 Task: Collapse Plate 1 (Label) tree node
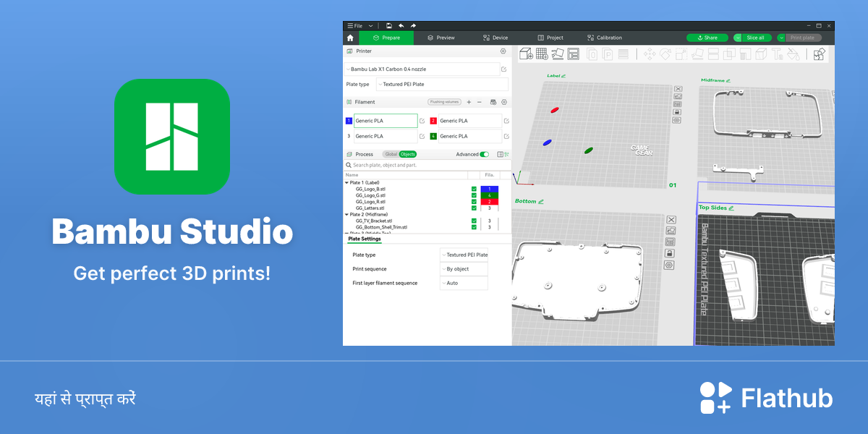point(346,183)
